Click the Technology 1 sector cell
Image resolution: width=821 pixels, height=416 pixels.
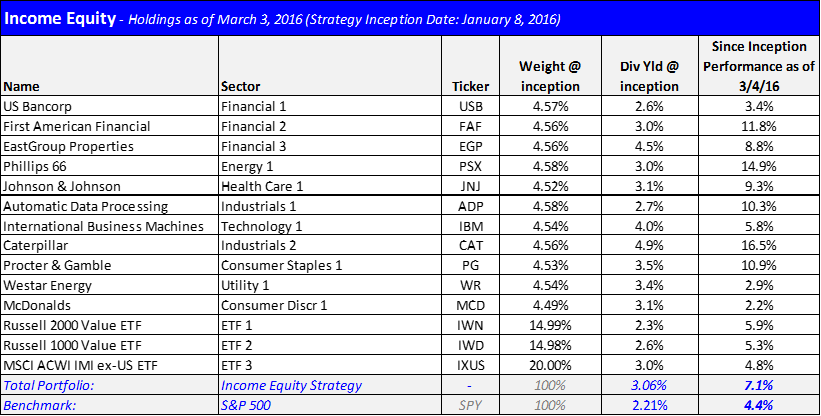click(330, 226)
